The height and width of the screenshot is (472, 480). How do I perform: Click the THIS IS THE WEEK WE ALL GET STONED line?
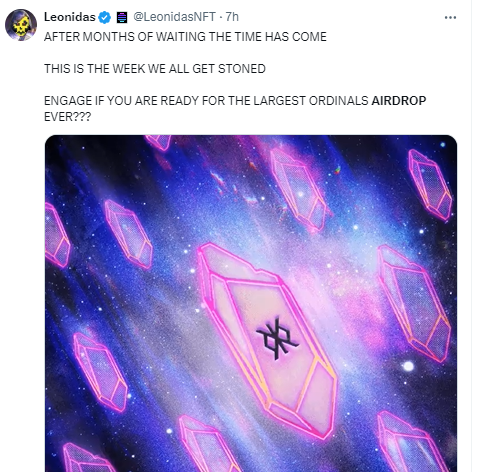pos(155,69)
